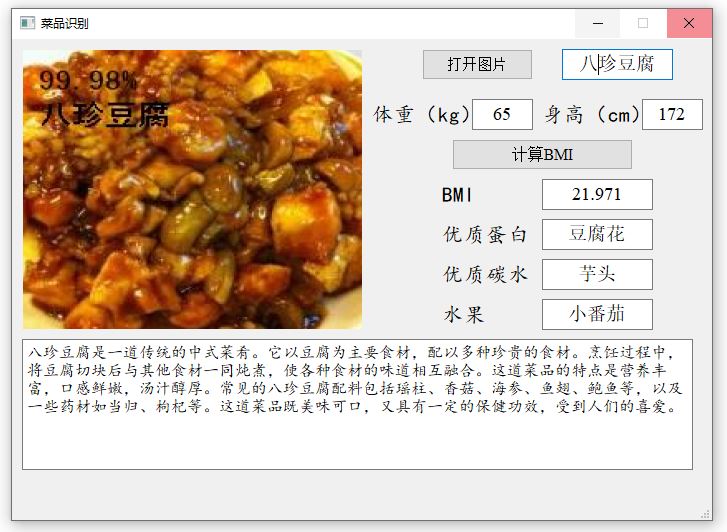Focus the weight input showing 65

[x=502, y=114]
